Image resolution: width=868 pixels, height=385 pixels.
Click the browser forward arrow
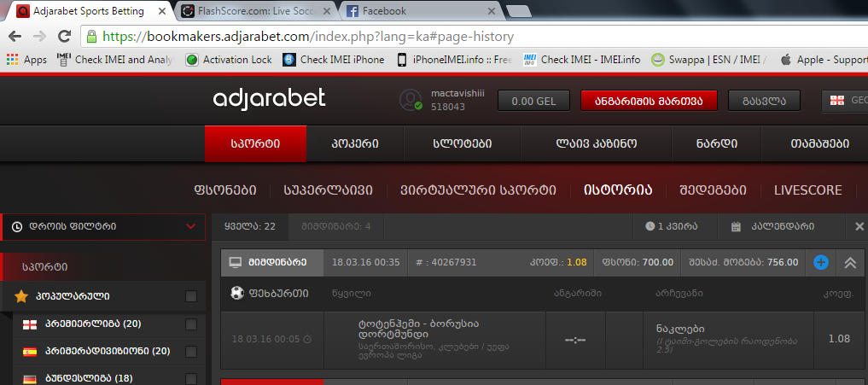(x=39, y=37)
